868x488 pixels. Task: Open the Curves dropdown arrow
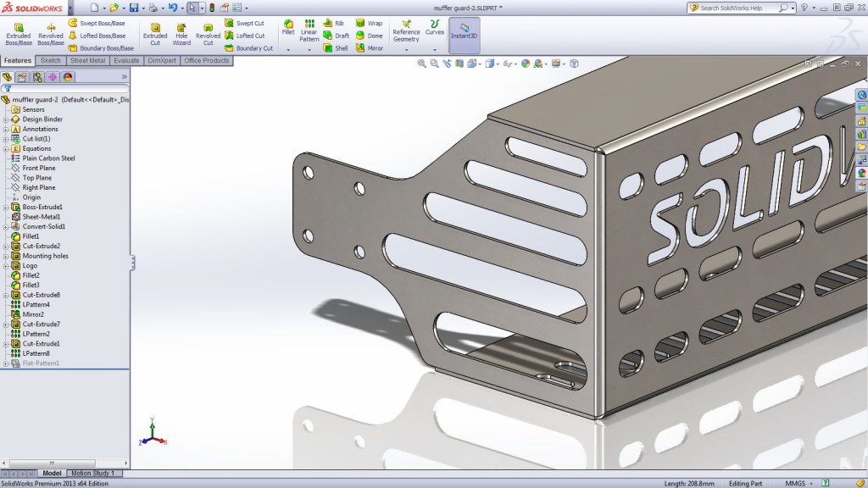435,50
